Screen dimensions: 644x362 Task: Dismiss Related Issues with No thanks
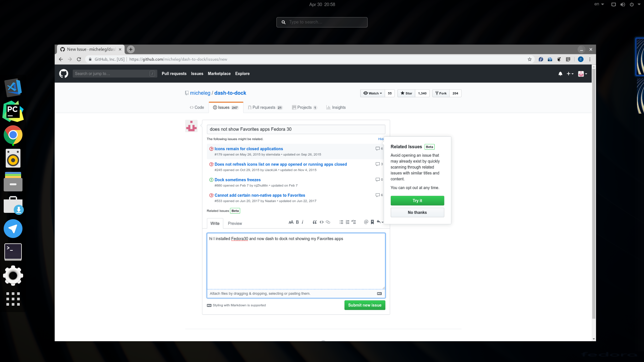point(417,212)
